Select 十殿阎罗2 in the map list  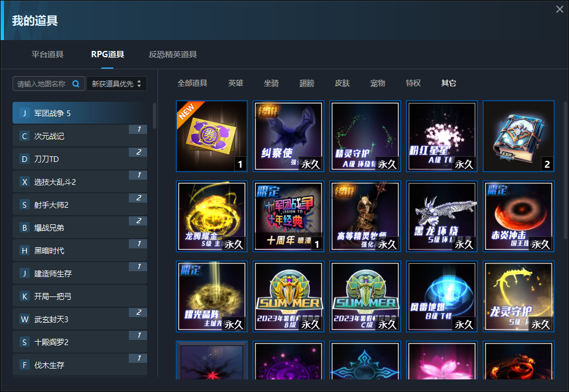click(80, 342)
